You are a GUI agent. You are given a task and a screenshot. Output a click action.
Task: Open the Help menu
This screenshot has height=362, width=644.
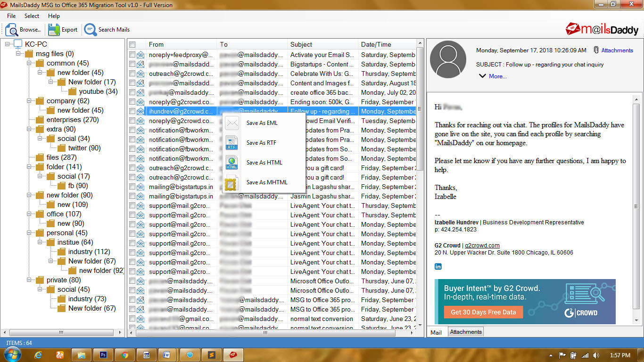click(x=54, y=16)
